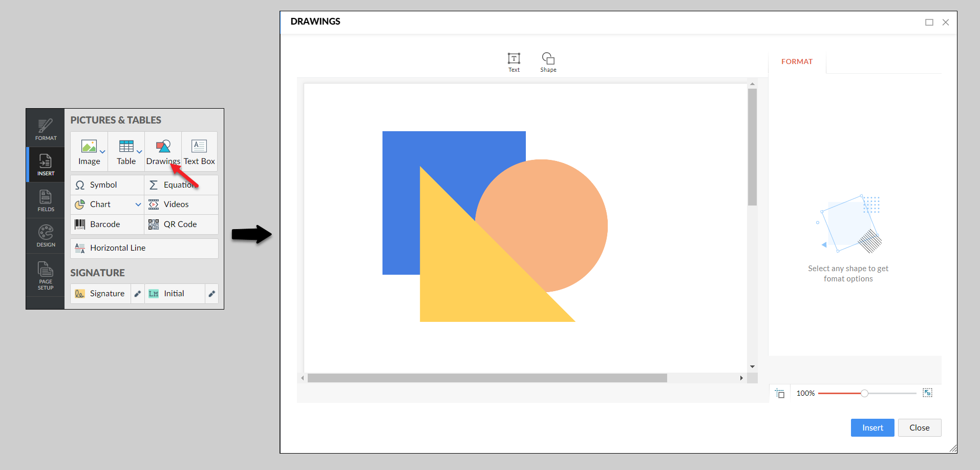980x470 pixels.
Task: Click the horizontal scrollbar in canvas
Action: pos(487,378)
